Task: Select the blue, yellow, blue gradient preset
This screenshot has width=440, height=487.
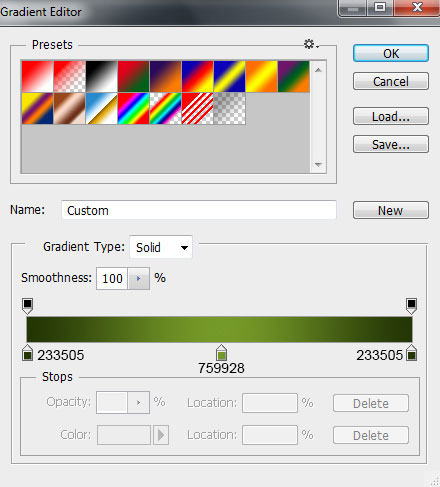Action: [229, 76]
